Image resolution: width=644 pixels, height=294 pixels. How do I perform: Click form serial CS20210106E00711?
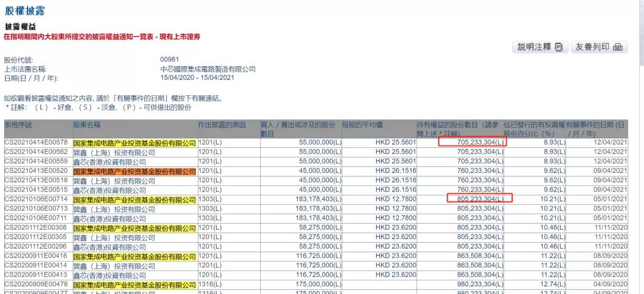(x=36, y=218)
